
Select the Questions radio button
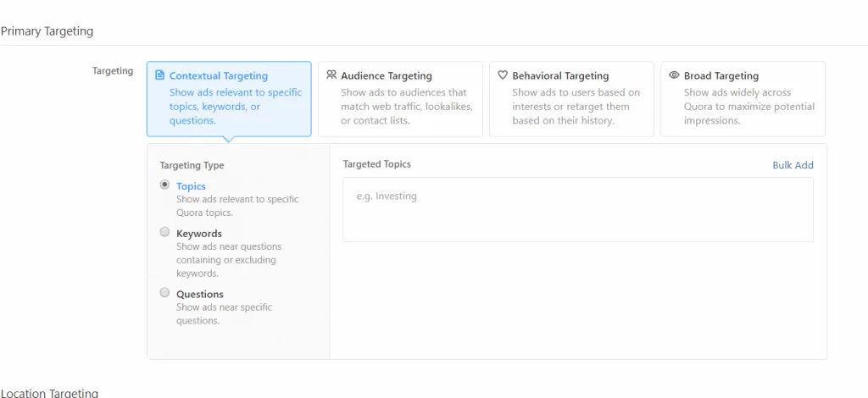164,293
